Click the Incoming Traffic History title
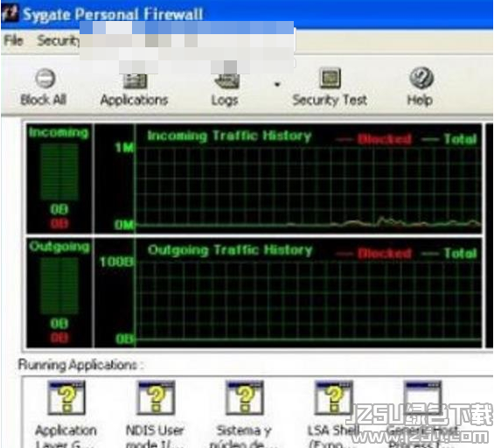Image resolution: width=494 pixels, height=448 pixels. (229, 136)
